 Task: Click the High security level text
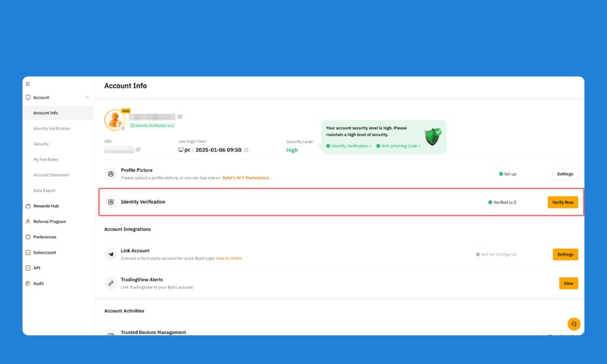(292, 150)
